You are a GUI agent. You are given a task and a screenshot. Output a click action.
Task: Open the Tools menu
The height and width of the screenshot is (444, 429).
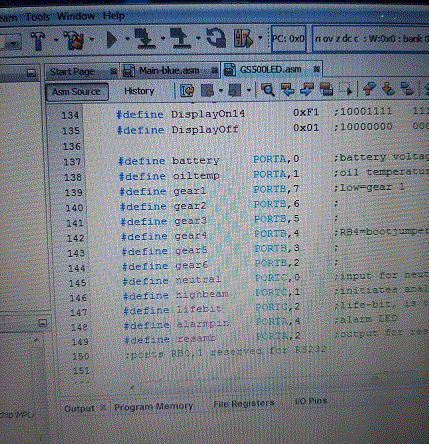[x=38, y=17]
